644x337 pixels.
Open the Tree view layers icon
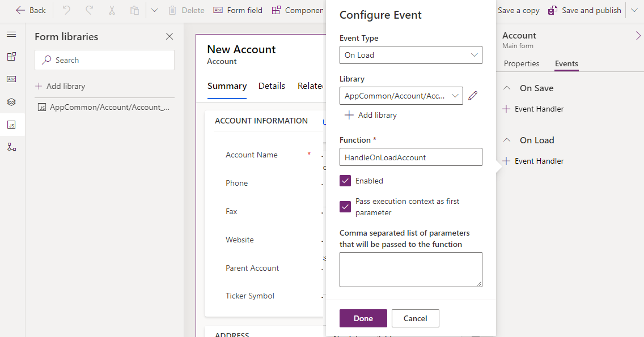(x=11, y=102)
